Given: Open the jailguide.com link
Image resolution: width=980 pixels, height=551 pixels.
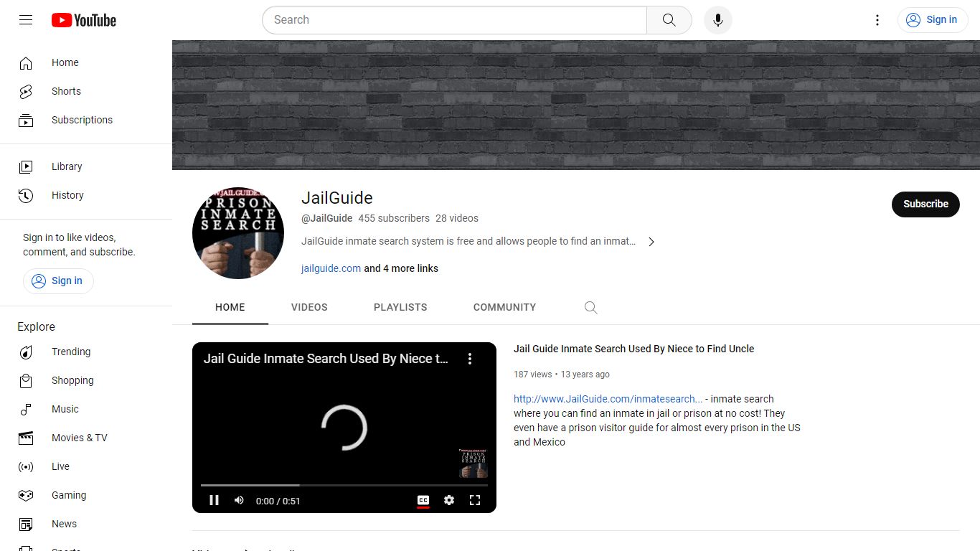Looking at the screenshot, I should (331, 268).
